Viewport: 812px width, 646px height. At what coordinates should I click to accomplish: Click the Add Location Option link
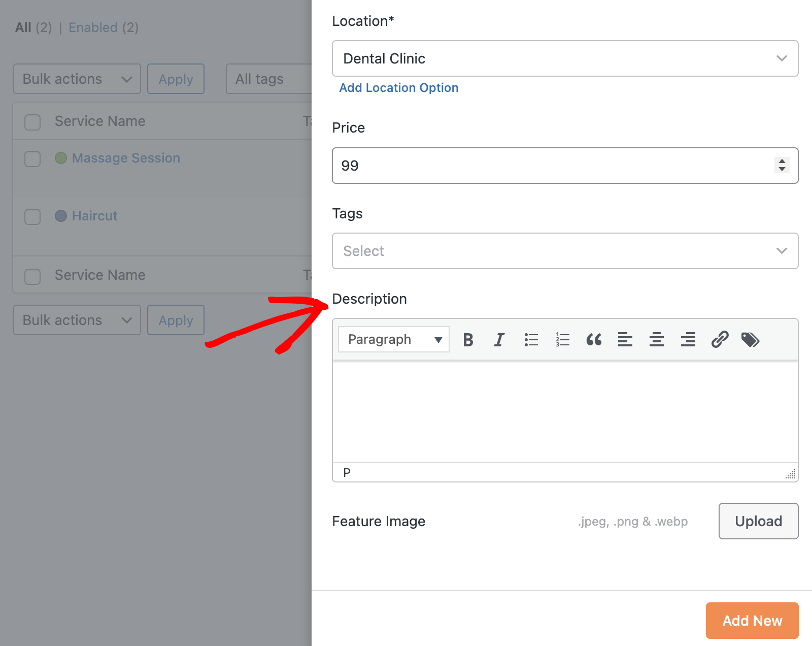398,88
